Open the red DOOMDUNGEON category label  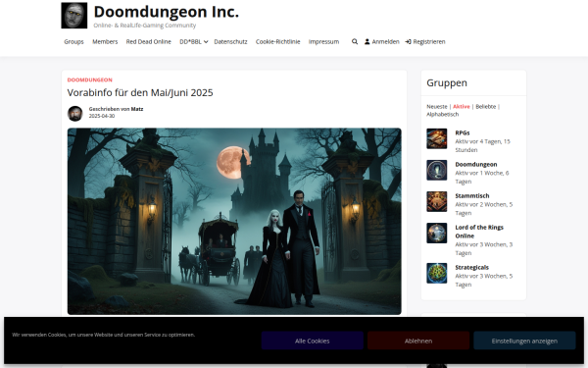click(x=89, y=80)
